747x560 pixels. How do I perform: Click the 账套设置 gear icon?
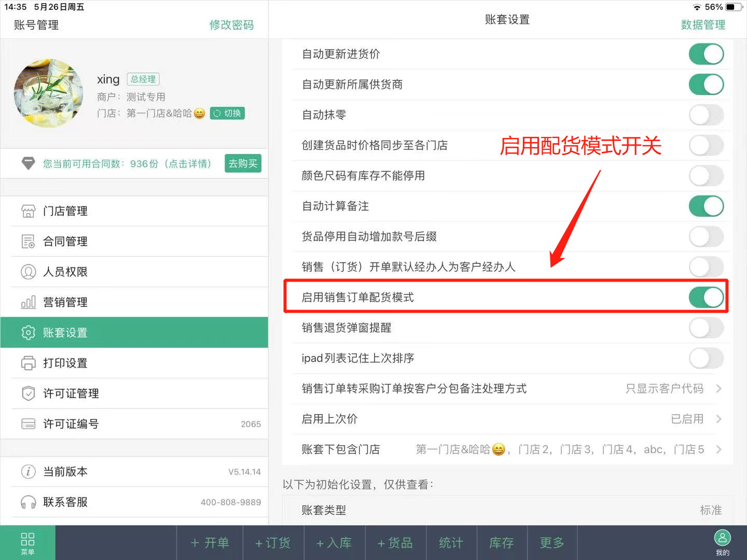click(28, 332)
